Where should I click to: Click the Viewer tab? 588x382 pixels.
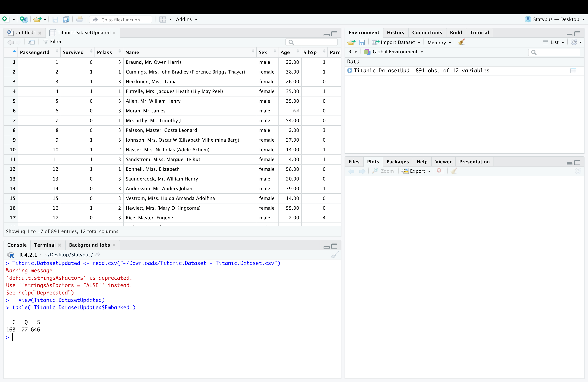(x=443, y=162)
